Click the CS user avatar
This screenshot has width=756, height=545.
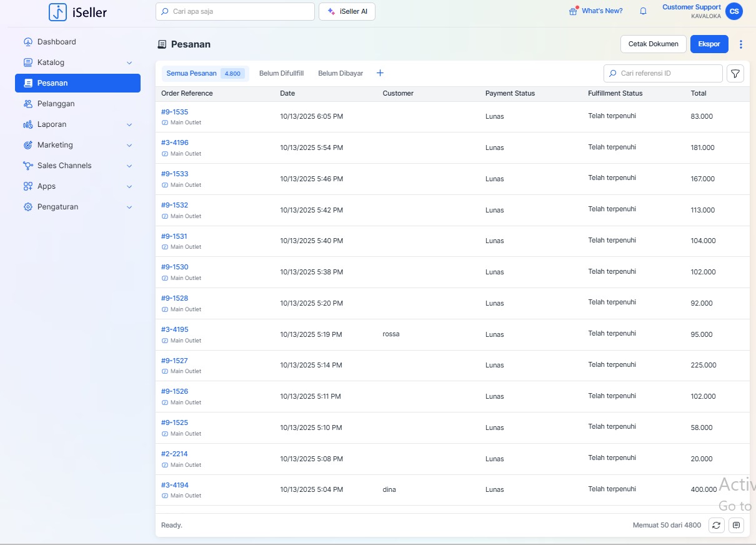734,11
